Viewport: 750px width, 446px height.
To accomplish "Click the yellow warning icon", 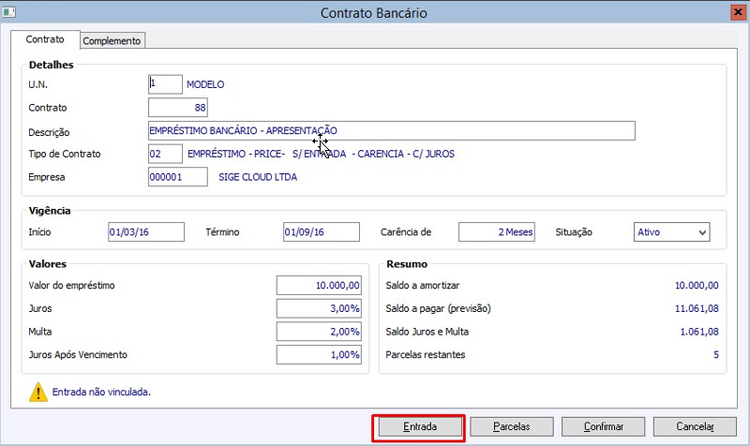I will click(x=38, y=392).
